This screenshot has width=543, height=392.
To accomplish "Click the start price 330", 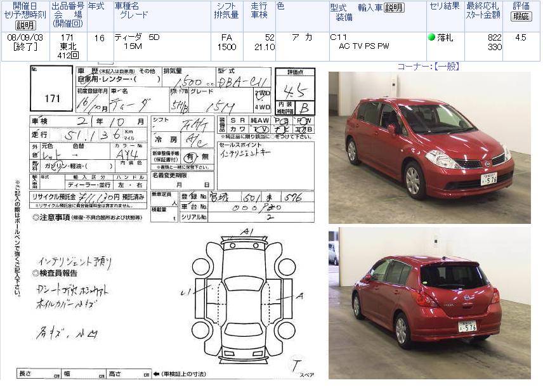I will point(495,47).
